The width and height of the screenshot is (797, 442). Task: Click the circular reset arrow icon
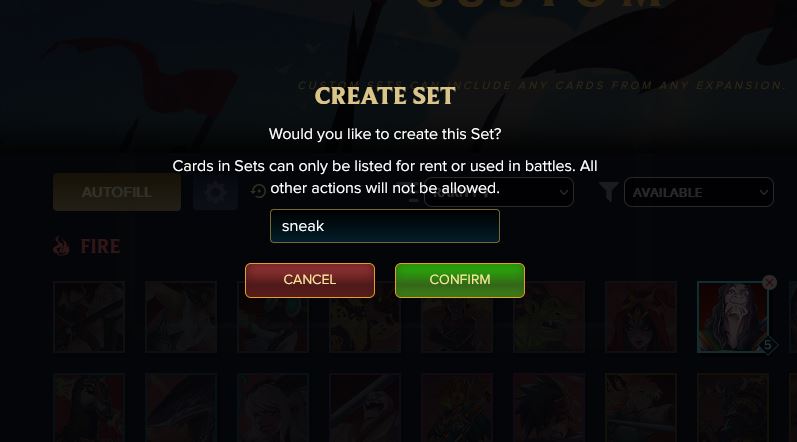coord(258,191)
